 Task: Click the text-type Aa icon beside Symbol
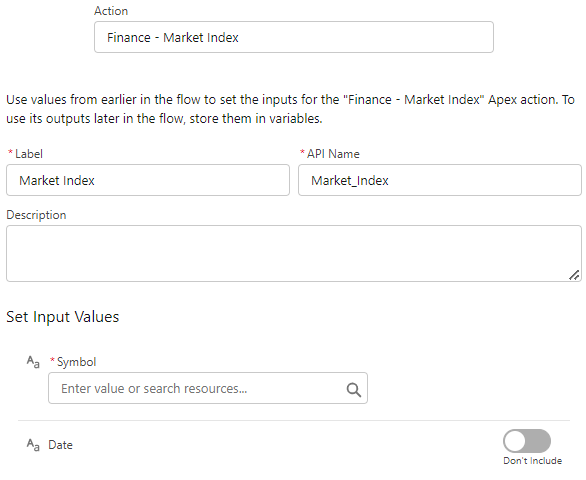click(33, 362)
